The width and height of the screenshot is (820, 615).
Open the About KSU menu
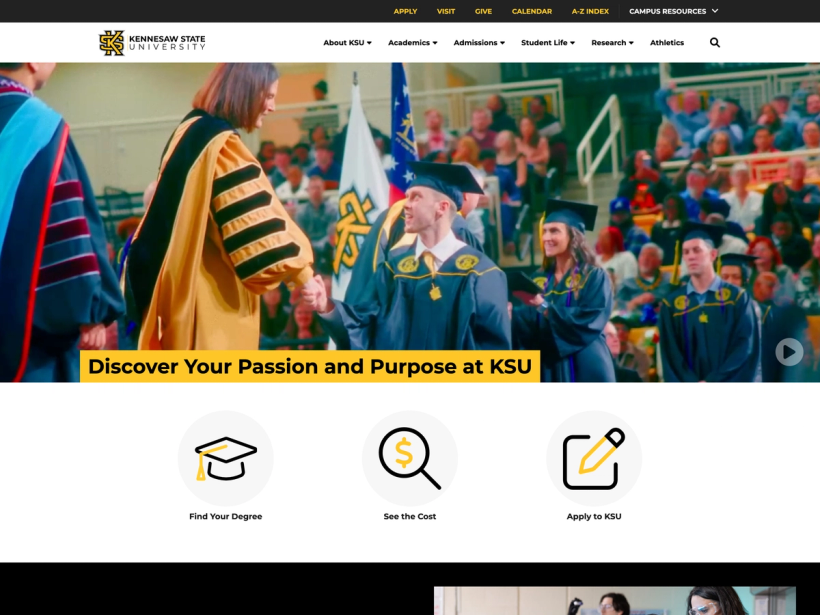click(347, 42)
